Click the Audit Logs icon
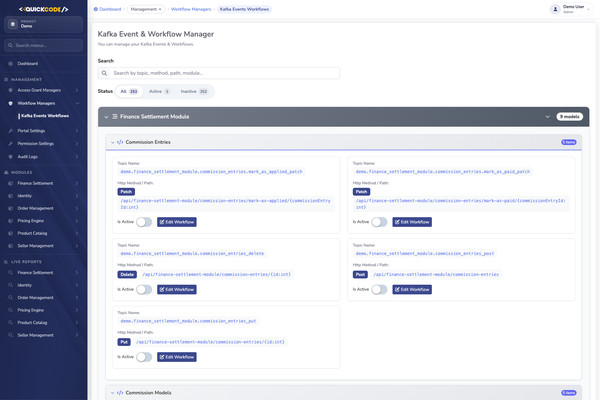The width and height of the screenshot is (600, 400). point(10,157)
